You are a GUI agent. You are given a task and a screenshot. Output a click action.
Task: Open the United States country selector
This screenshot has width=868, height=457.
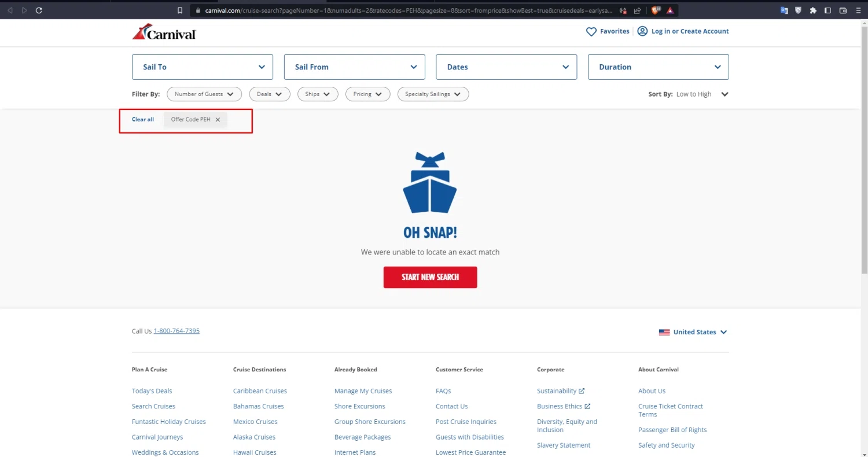point(693,332)
